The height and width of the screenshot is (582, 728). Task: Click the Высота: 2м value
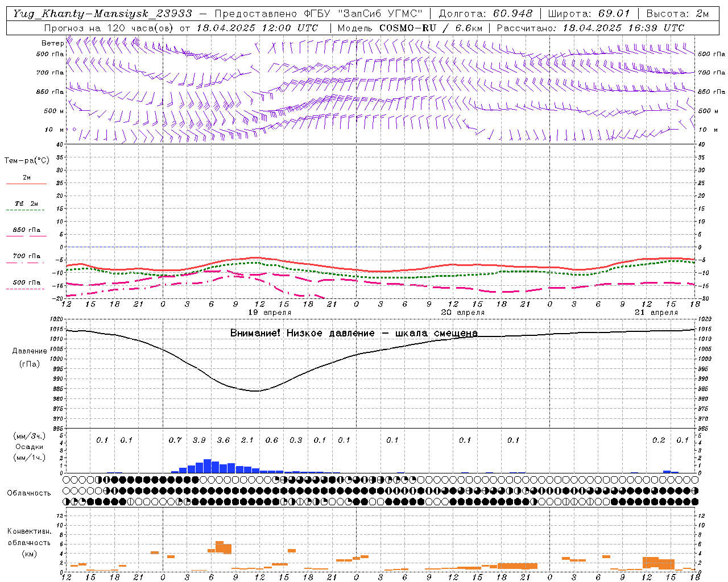tap(677, 14)
